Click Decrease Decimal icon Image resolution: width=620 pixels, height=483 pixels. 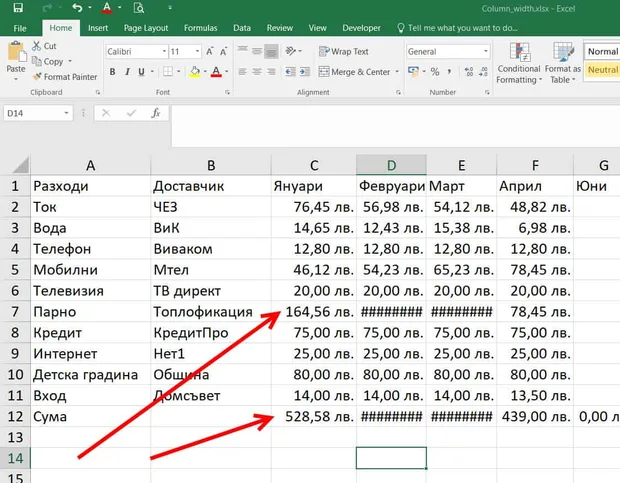pyautogui.click(x=483, y=72)
